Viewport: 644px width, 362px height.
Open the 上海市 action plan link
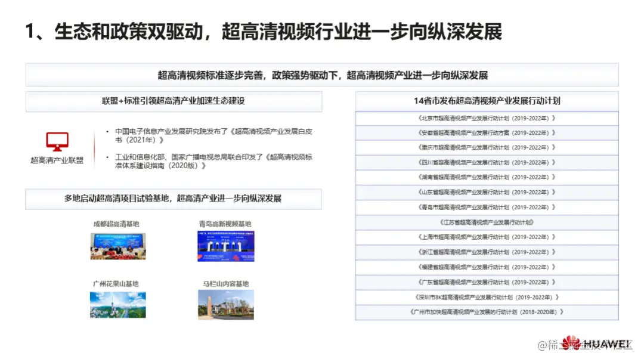point(486,237)
